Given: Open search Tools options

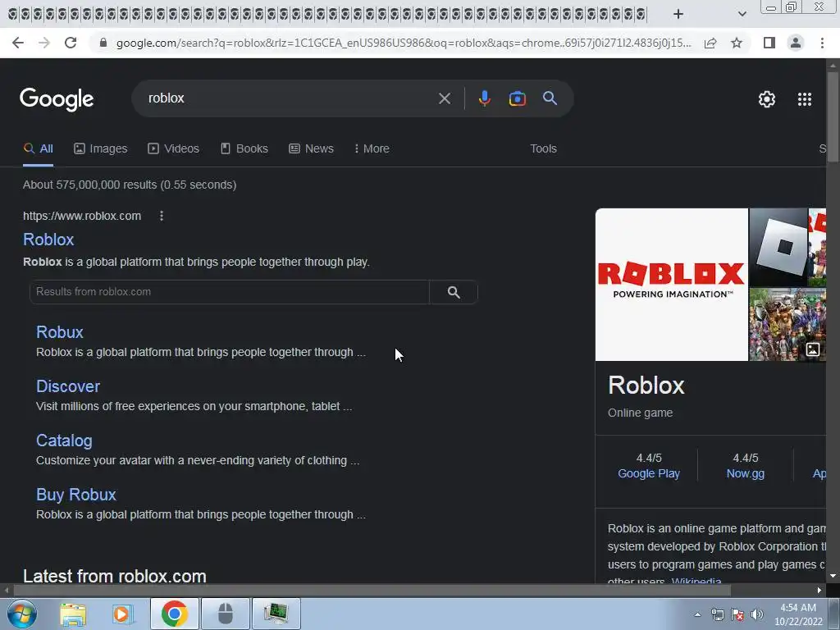Looking at the screenshot, I should (x=543, y=149).
